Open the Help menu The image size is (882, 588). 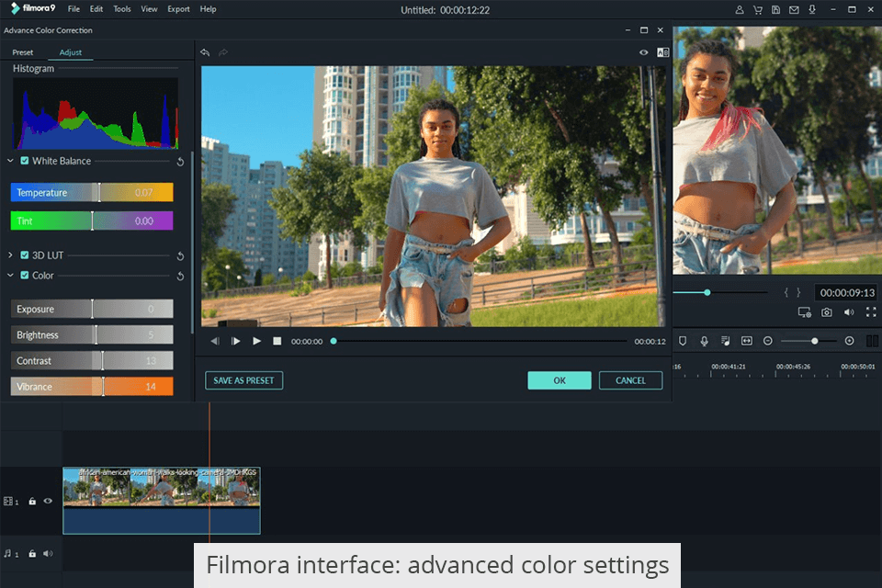(209, 9)
